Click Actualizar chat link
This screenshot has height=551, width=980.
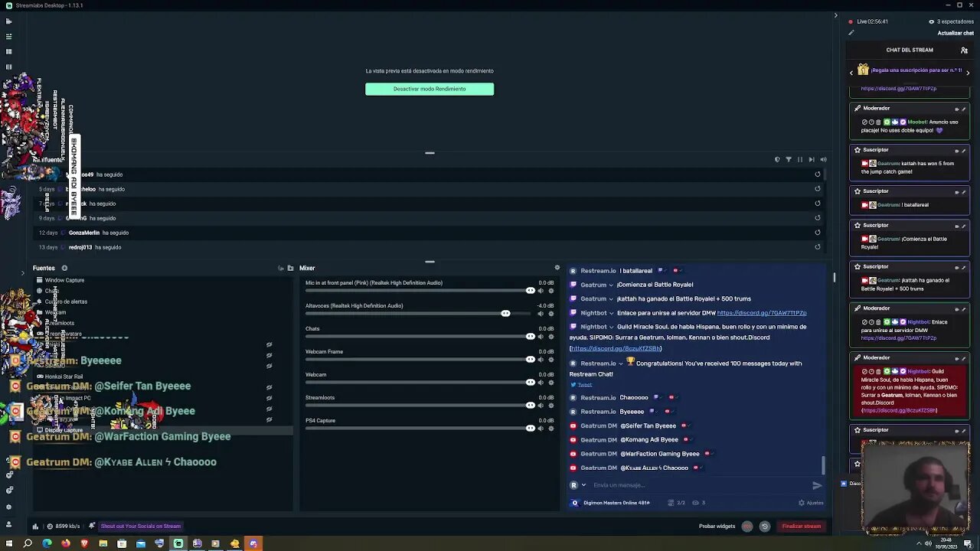coord(955,33)
